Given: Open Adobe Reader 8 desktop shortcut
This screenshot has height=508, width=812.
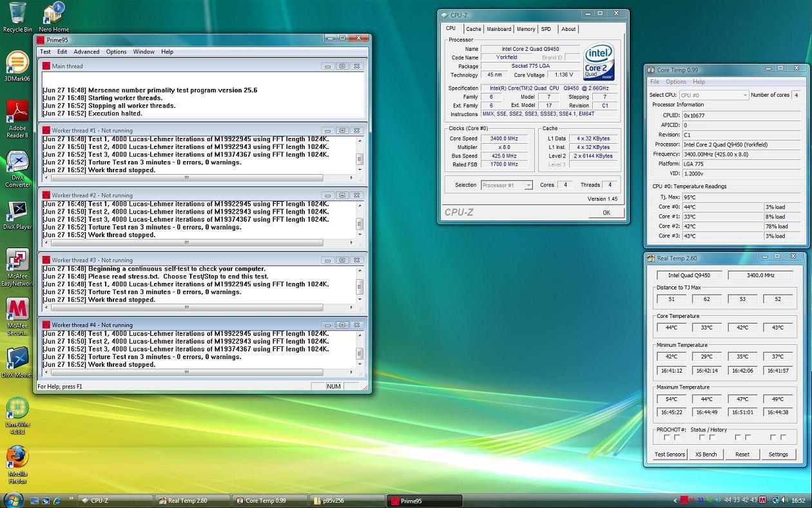Looking at the screenshot, I should point(17,119).
